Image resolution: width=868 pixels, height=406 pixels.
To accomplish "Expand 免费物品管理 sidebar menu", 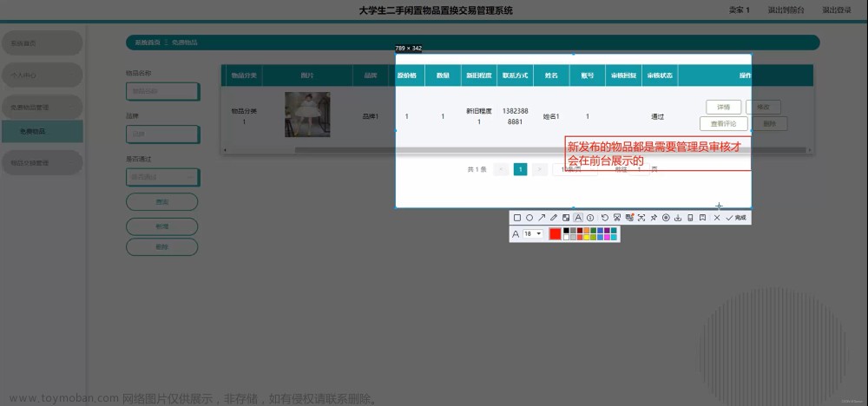I will point(42,108).
